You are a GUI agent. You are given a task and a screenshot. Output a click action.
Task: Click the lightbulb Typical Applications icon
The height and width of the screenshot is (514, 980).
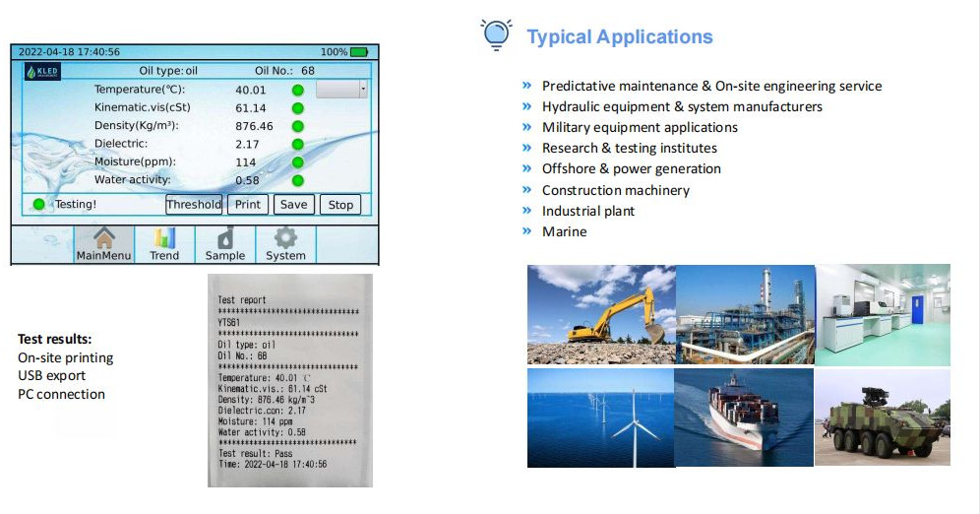pos(495,34)
